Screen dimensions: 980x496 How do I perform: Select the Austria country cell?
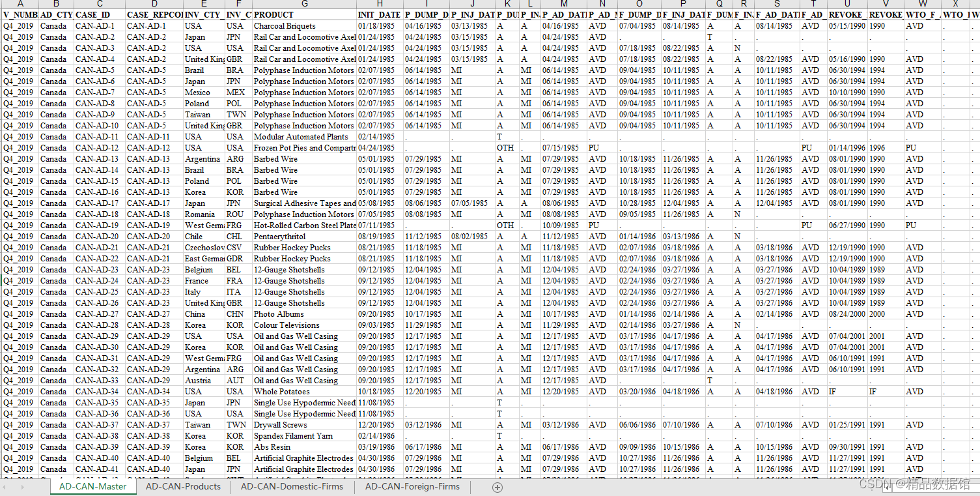pyautogui.click(x=204, y=381)
